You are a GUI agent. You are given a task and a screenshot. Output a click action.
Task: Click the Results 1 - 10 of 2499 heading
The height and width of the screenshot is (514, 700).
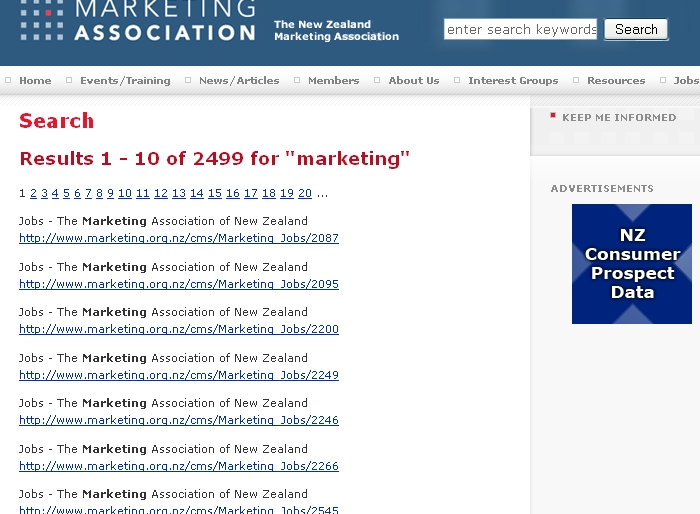[x=214, y=159]
